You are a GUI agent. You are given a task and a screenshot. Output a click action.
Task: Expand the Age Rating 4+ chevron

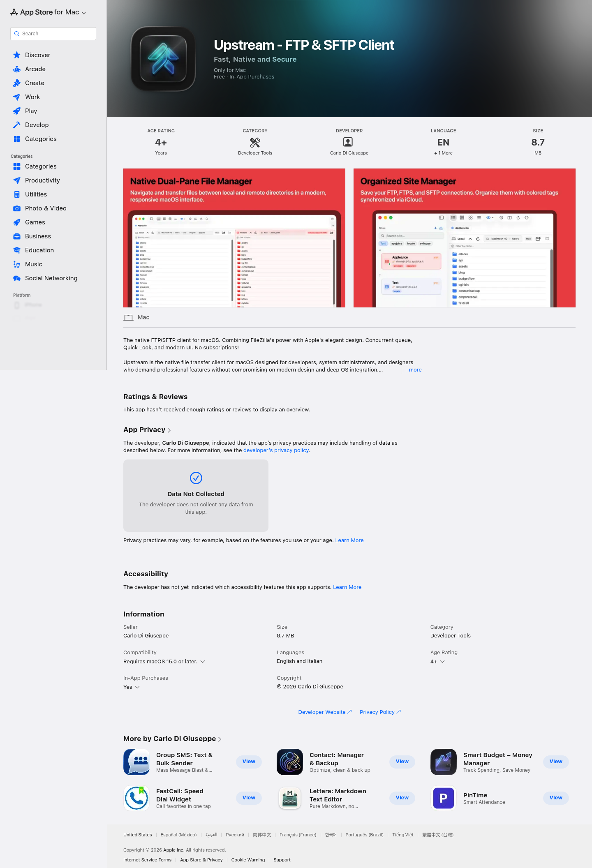pos(442,662)
